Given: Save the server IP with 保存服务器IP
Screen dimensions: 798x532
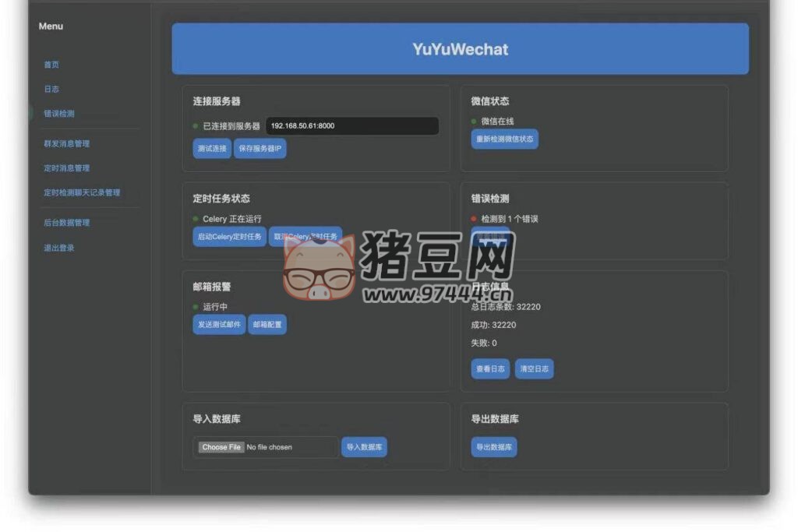Looking at the screenshot, I should click(260, 149).
